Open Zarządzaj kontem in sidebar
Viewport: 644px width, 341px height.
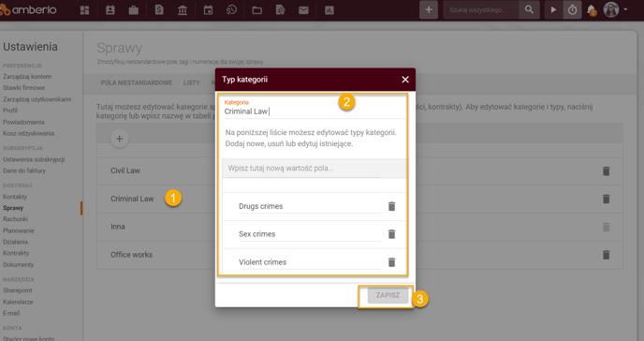click(27, 77)
